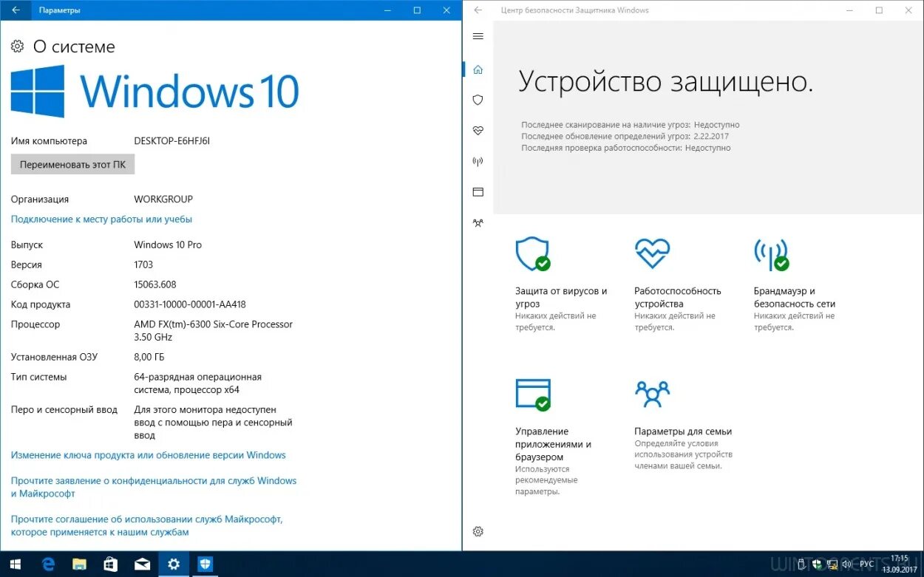Viewport: 924px width, 577px height.
Task: Open Microsoft Store from the taskbar
Action: [x=110, y=564]
